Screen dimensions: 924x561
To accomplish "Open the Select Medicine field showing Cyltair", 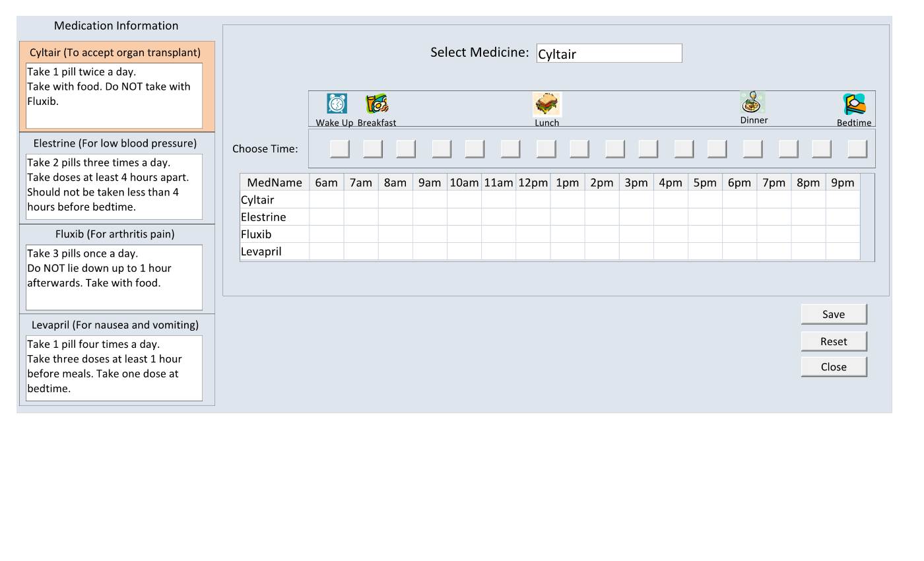I will click(609, 53).
